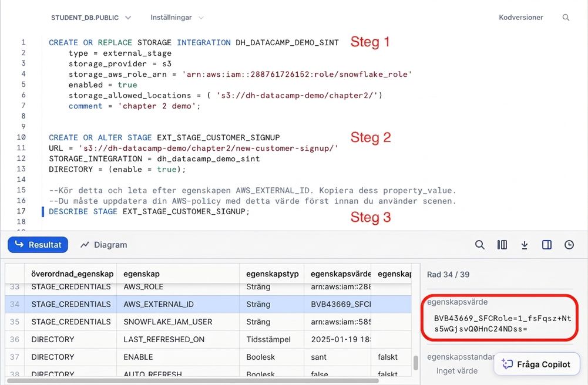Open the column selector icon
The height and width of the screenshot is (385, 588).
(x=502, y=245)
